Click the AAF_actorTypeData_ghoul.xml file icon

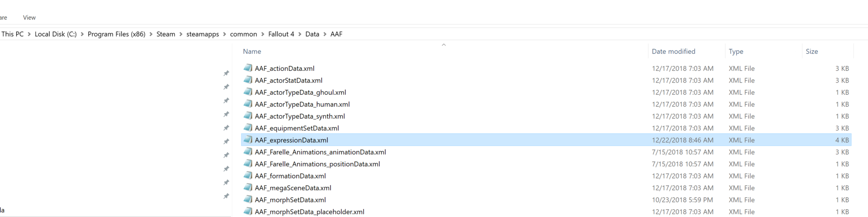point(248,92)
